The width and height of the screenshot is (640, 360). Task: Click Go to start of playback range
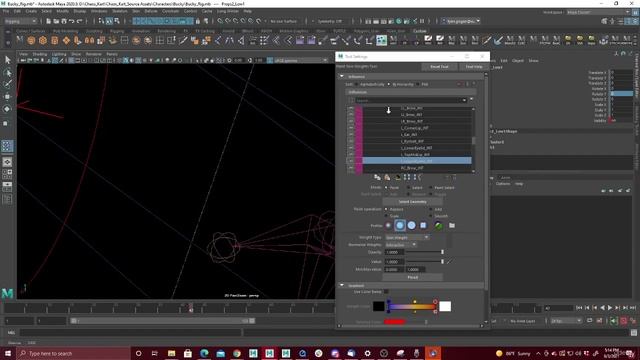point(580,308)
